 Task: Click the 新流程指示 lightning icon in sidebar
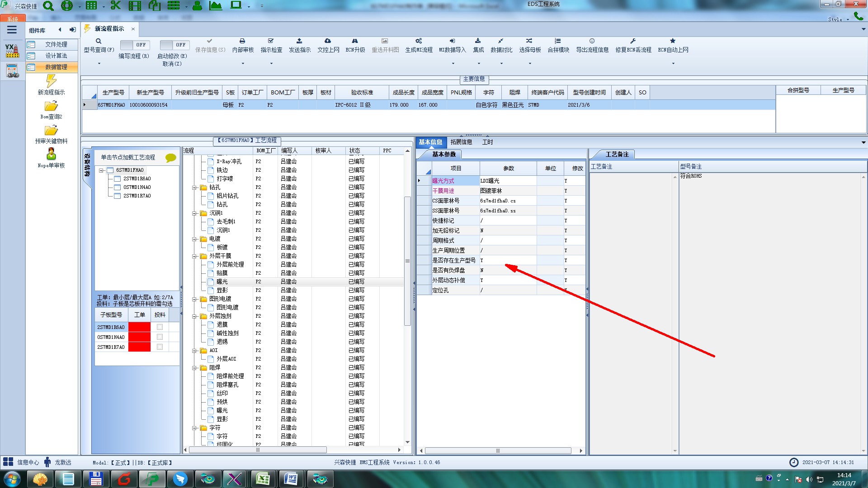tap(51, 81)
